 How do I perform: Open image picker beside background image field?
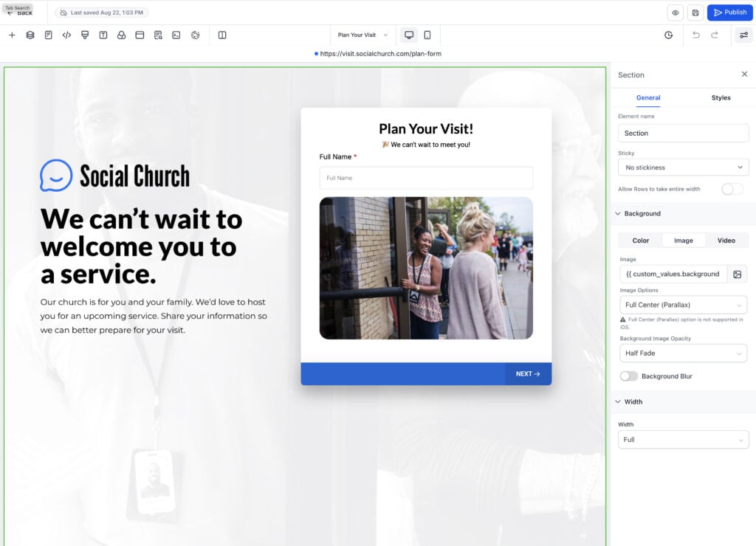pyautogui.click(x=737, y=274)
